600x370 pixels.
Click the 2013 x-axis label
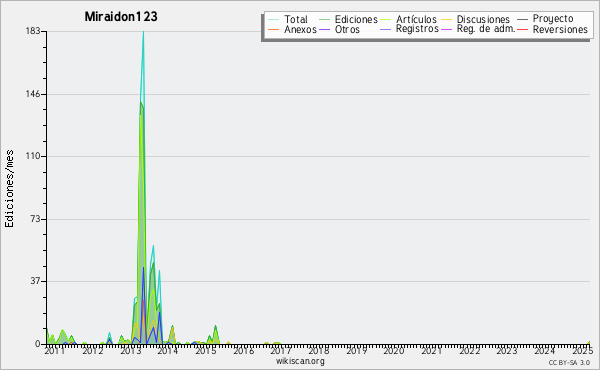130,350
